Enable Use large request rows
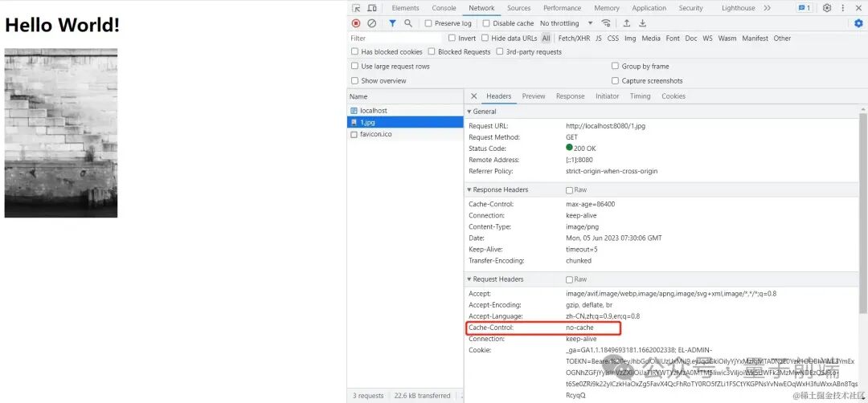The height and width of the screenshot is (403, 868). (355, 67)
